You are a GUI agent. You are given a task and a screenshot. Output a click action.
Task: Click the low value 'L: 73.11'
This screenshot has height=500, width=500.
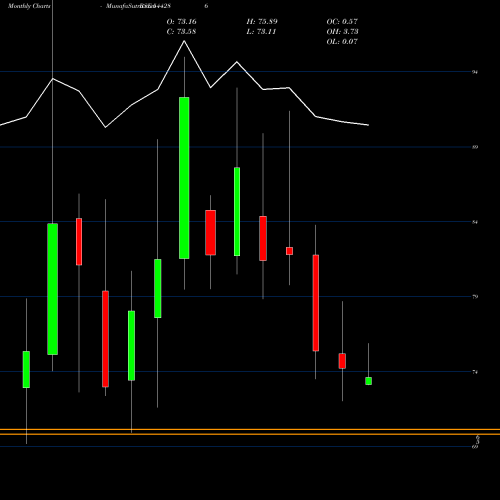[261, 32]
